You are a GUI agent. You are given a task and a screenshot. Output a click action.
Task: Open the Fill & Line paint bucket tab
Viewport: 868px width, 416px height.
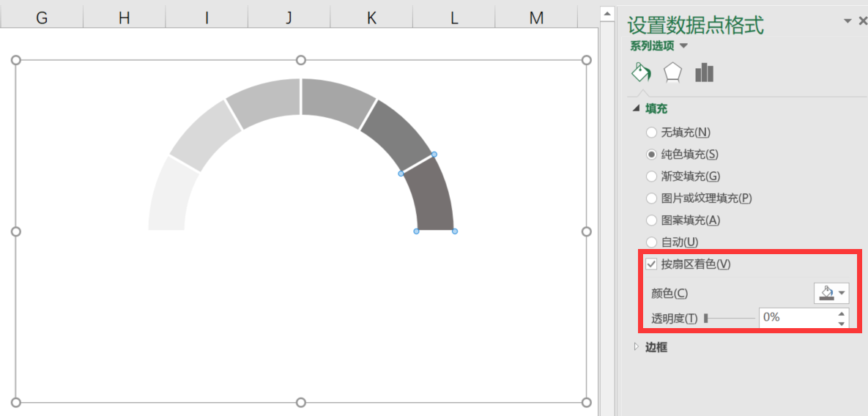tap(641, 72)
